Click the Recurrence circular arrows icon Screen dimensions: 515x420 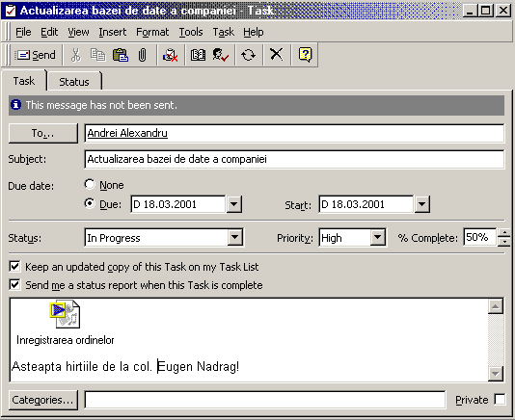click(248, 55)
